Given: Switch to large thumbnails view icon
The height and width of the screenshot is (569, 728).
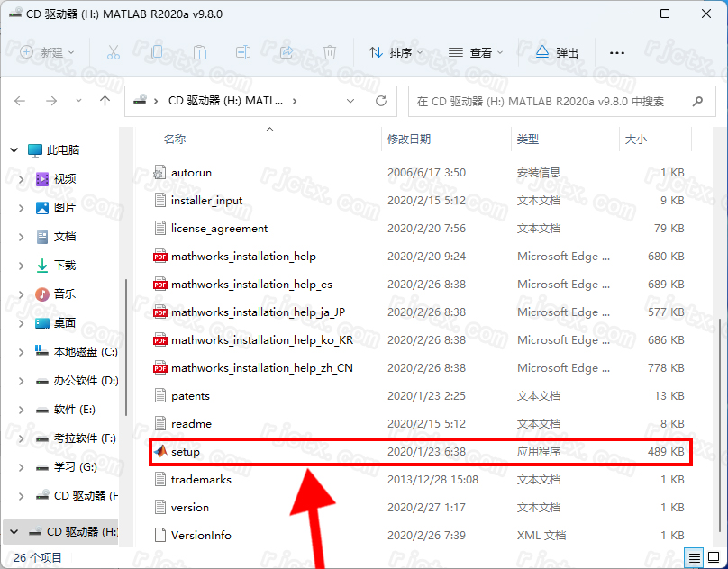Looking at the screenshot, I should (712, 557).
